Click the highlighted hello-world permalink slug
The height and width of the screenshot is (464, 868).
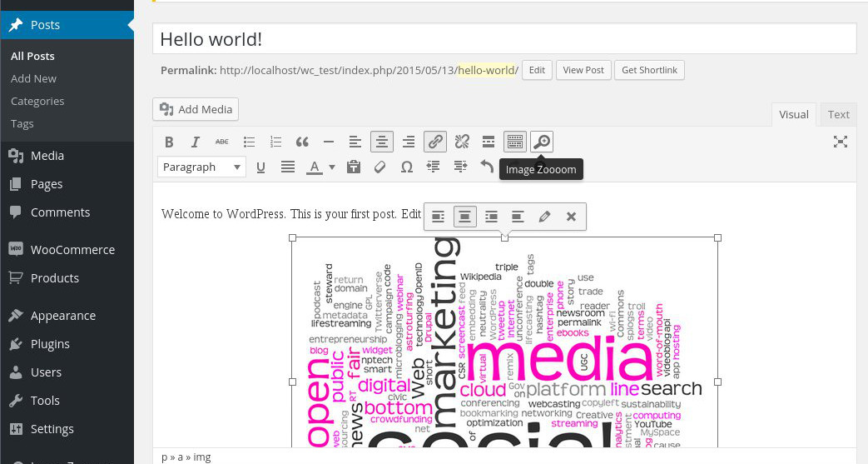(x=487, y=71)
